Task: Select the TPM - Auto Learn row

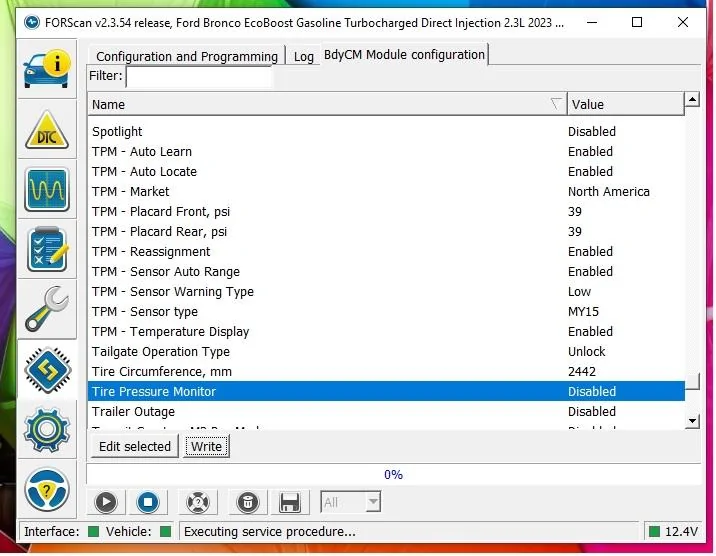Action: coord(386,152)
